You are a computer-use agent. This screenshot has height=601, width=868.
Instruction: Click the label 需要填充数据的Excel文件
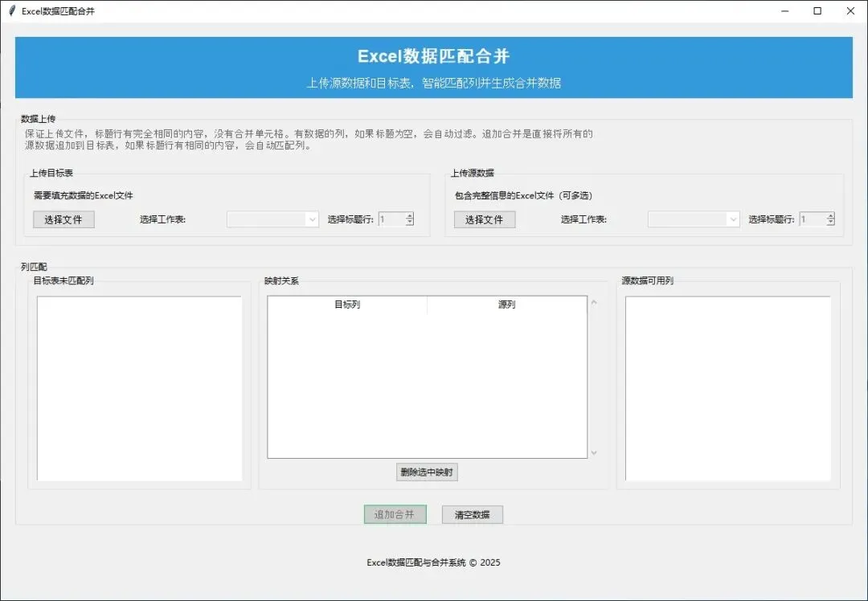coord(84,195)
